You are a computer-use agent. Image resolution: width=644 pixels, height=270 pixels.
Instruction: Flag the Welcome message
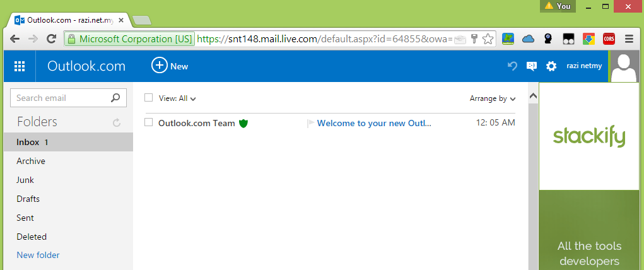coord(310,123)
